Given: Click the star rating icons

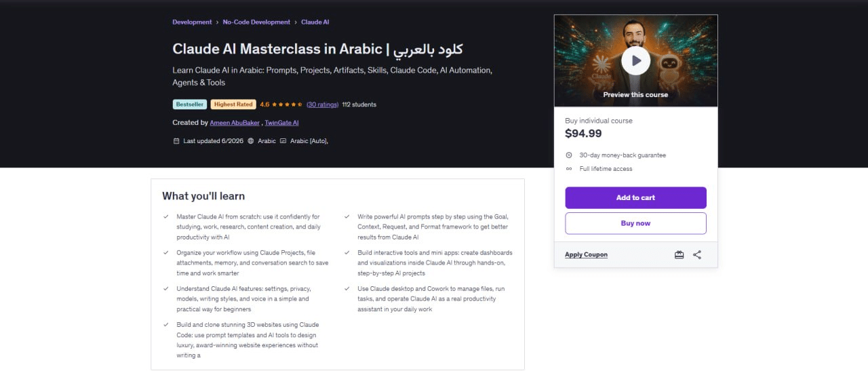Looking at the screenshot, I should (x=288, y=104).
